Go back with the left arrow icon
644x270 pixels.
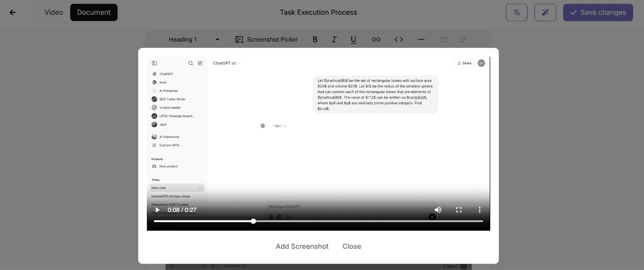pos(12,12)
